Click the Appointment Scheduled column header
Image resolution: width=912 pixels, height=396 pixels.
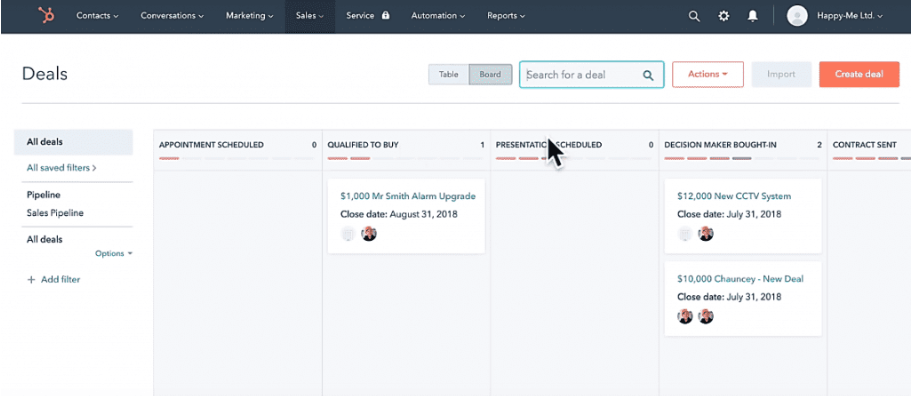click(x=211, y=145)
